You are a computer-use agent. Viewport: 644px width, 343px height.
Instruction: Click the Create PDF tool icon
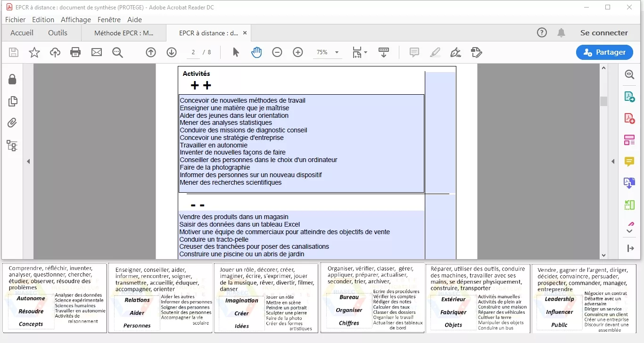[x=629, y=118]
